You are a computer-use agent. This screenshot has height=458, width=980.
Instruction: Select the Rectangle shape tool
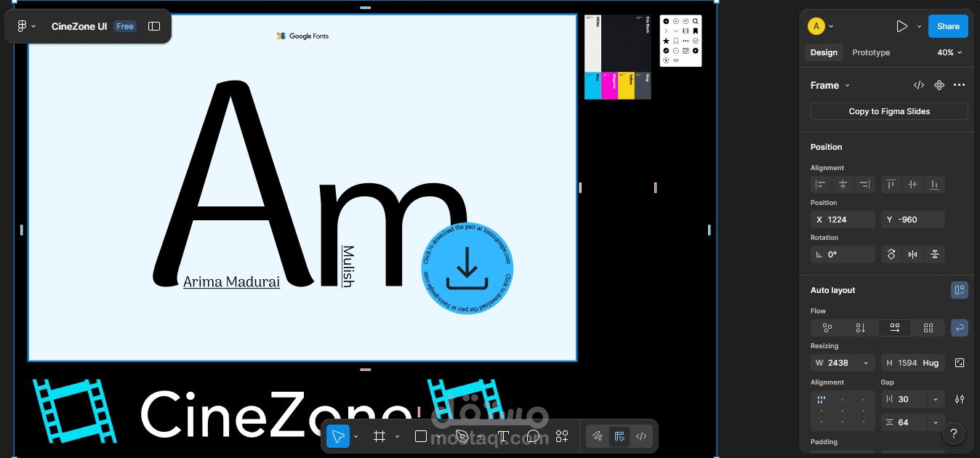[x=420, y=436]
